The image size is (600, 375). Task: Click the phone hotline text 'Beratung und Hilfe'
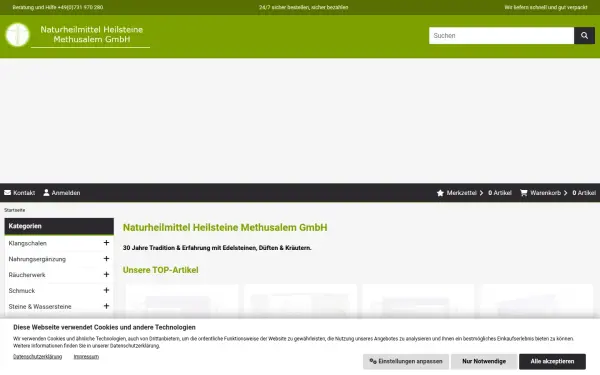(x=58, y=7)
